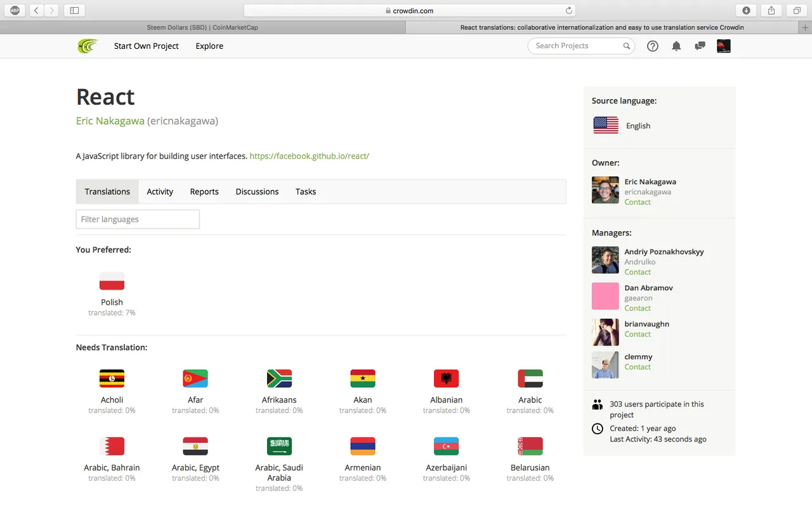
Task: Select the Afrikaans flag icon
Action: click(279, 378)
